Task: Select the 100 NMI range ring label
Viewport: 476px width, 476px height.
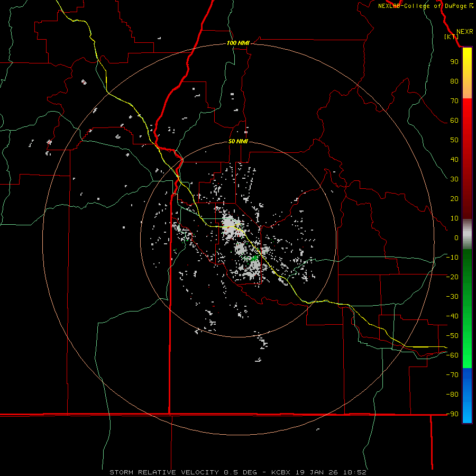Action: point(238,43)
